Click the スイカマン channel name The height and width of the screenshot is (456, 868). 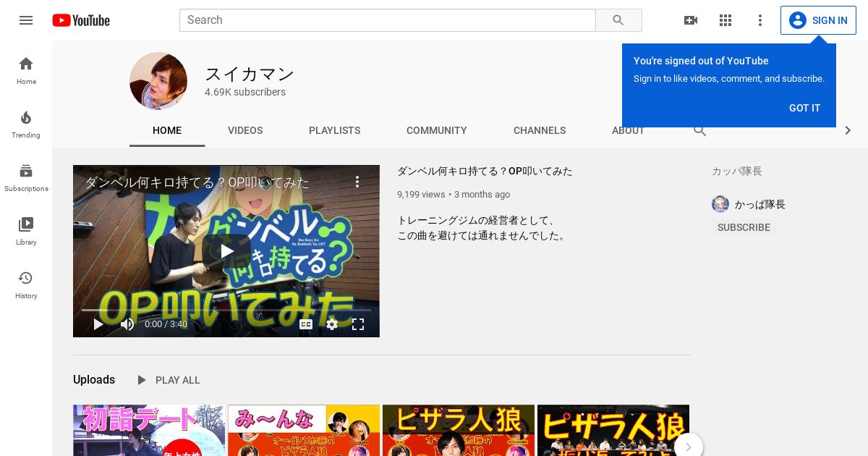250,74
